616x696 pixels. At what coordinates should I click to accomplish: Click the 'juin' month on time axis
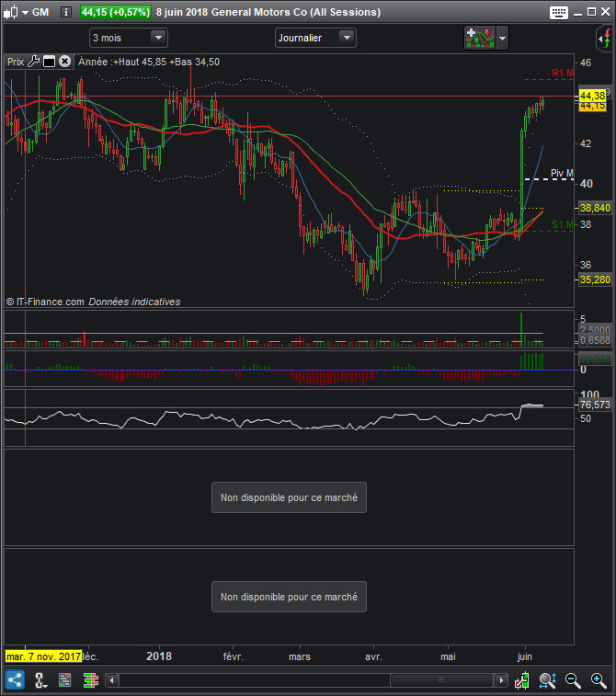pyautogui.click(x=525, y=656)
